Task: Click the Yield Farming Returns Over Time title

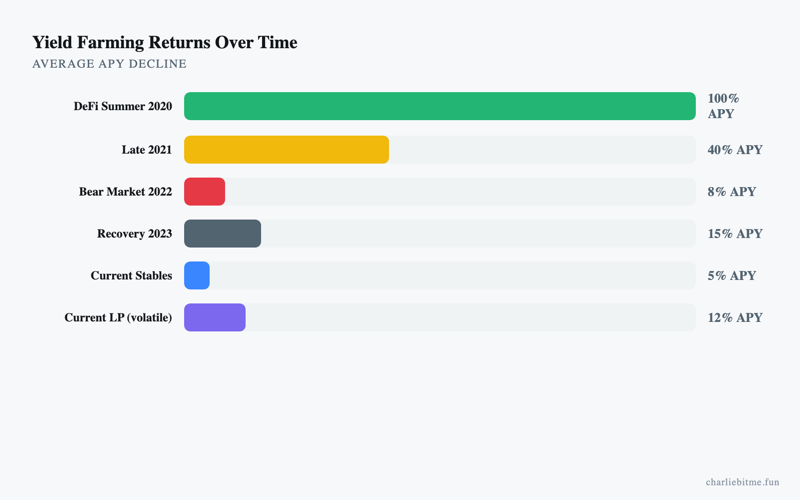Action: click(x=165, y=42)
